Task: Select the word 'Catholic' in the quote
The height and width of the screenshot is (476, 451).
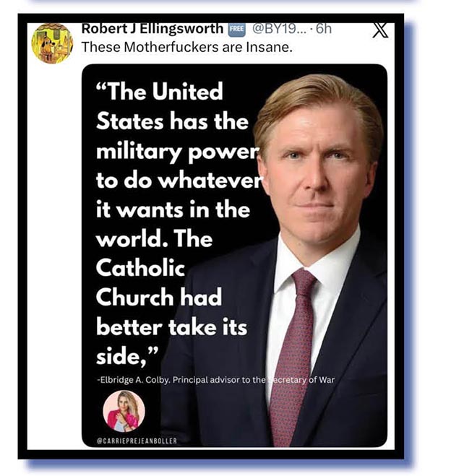Action: pyautogui.click(x=140, y=268)
